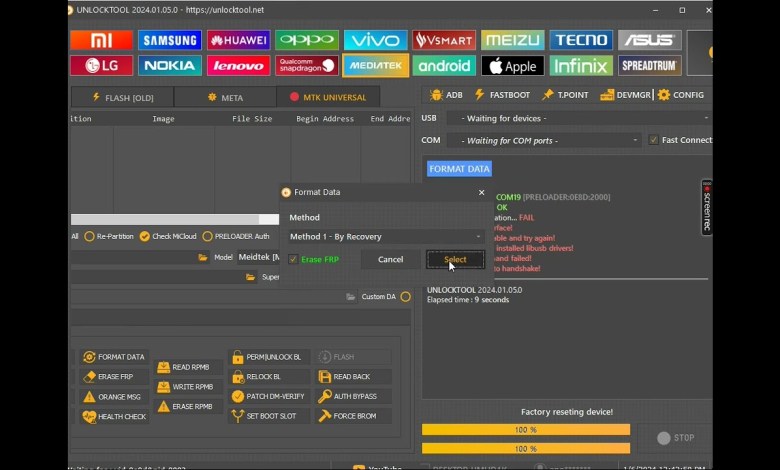Toggle Fast Connect checkbox
This screenshot has width=780, height=470.
(654, 140)
